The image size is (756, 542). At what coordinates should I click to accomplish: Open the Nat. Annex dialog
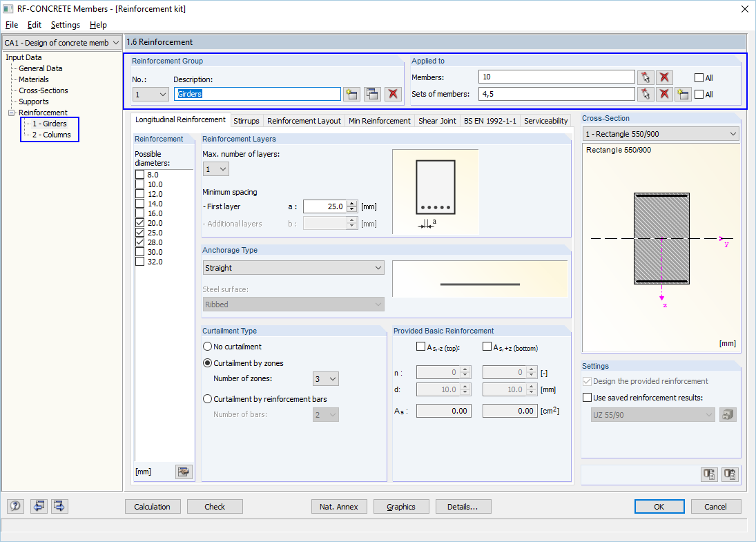(339, 506)
